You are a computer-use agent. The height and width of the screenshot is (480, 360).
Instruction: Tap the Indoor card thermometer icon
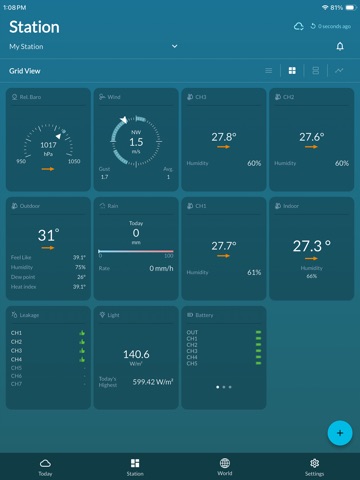pos(278,206)
